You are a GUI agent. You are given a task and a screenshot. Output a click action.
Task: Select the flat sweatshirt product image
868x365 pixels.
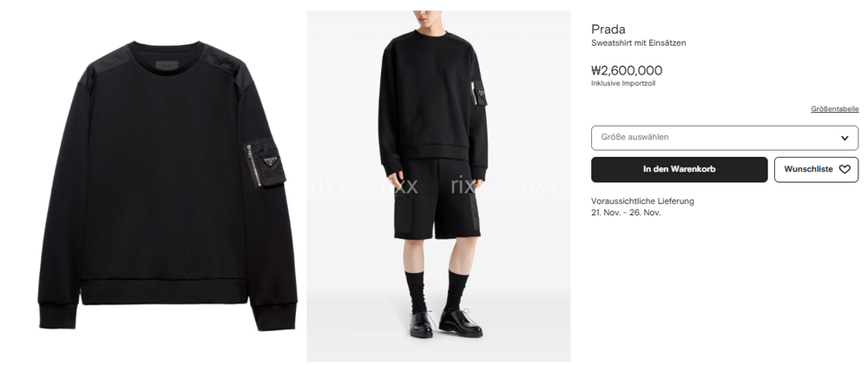tap(168, 186)
